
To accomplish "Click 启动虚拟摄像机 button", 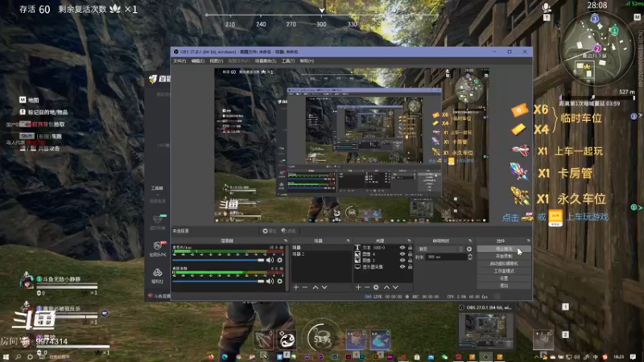I will pos(504,264).
